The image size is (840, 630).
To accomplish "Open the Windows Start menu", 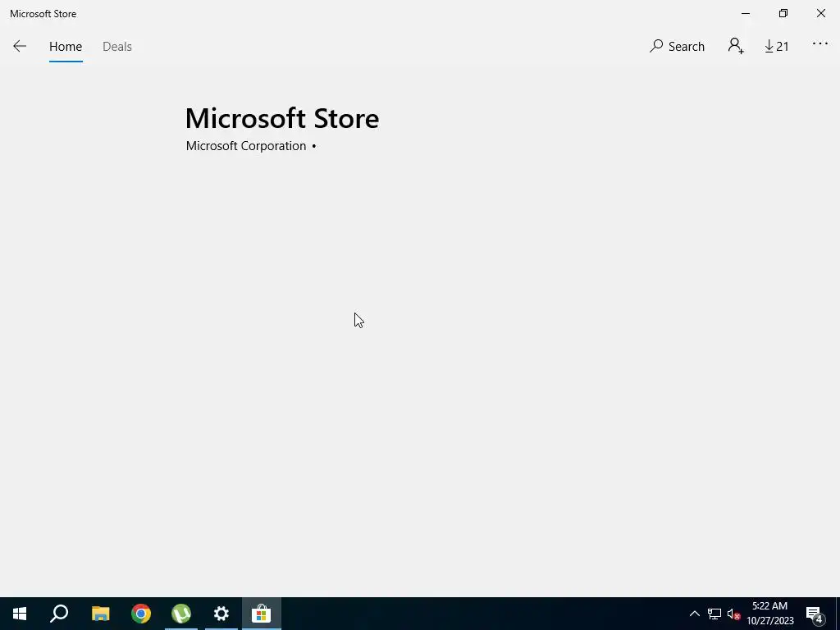I will pos(20,614).
